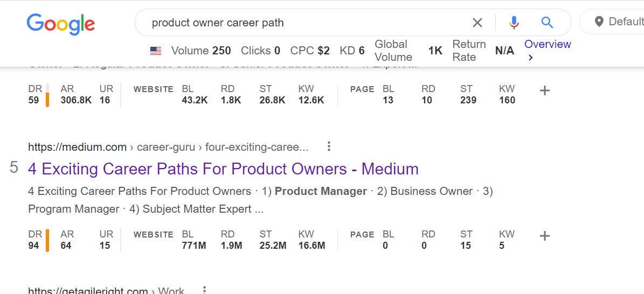Click page KW 160 value
The width and height of the screenshot is (644, 294).
(x=507, y=100)
